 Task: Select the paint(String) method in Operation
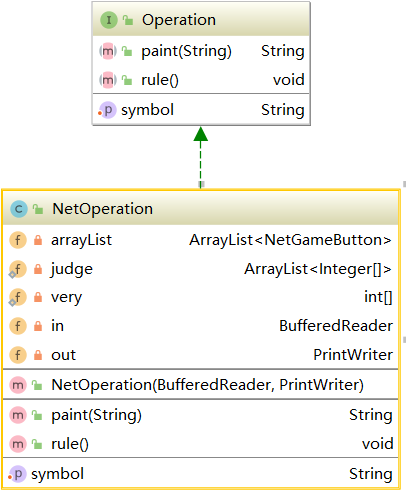(x=201, y=51)
